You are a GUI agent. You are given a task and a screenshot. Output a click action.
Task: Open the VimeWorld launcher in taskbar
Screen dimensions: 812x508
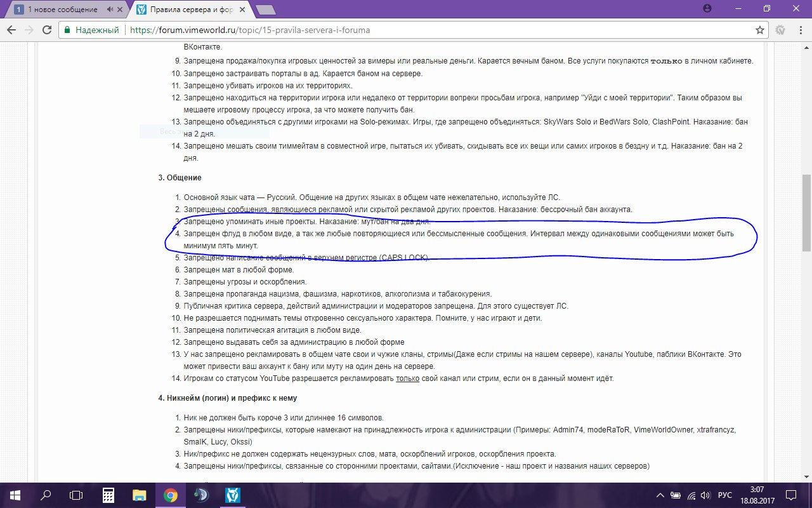coord(232,495)
